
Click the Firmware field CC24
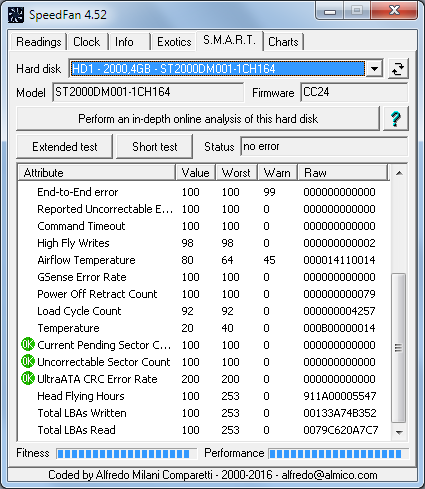coord(354,92)
